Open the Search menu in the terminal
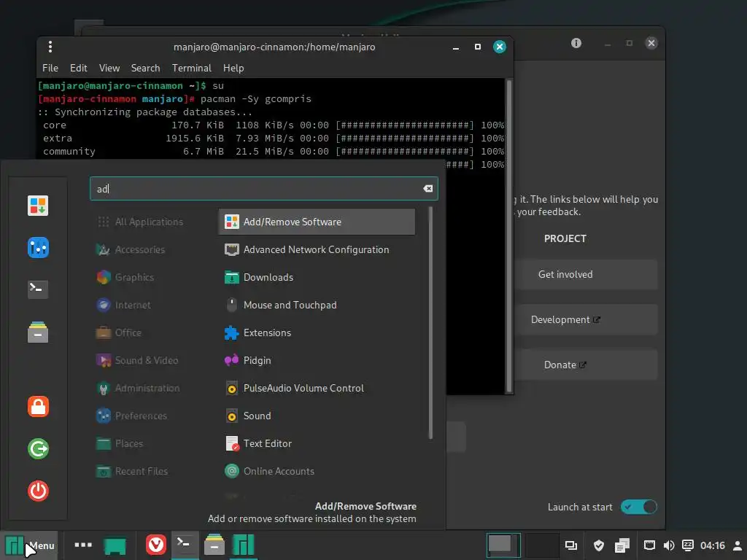747x560 pixels. click(x=145, y=68)
